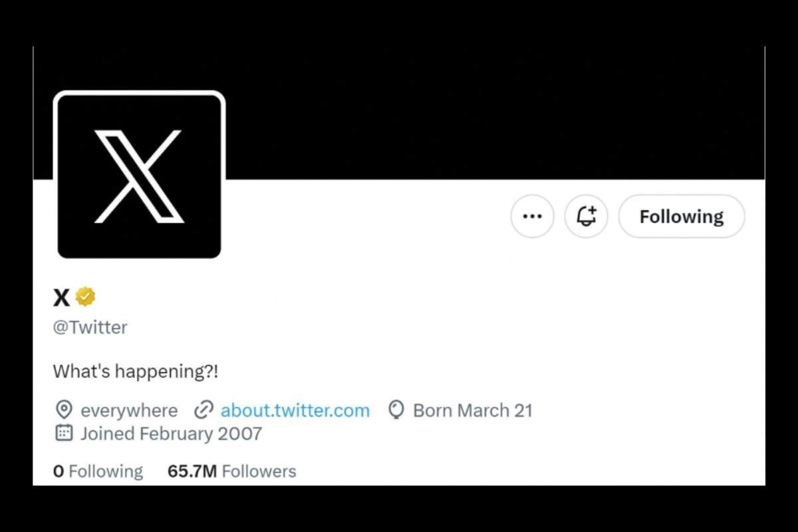Viewport: 798px width, 532px height.
Task: Toggle the Following button
Action: [x=681, y=216]
